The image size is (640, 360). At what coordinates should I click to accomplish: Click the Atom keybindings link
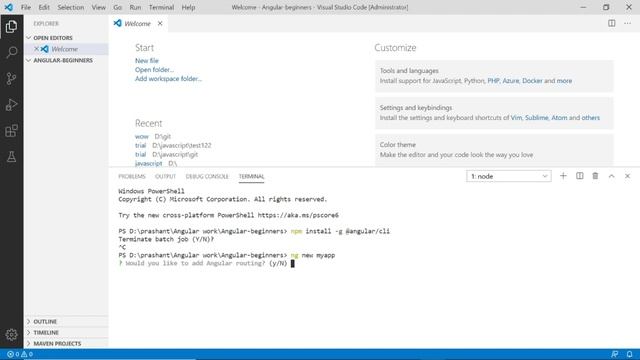[559, 118]
